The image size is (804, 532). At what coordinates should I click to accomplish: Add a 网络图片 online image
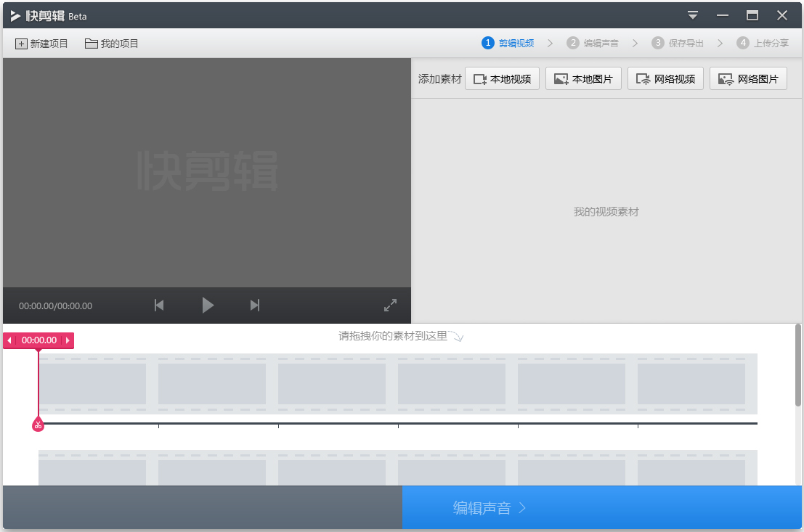point(748,79)
